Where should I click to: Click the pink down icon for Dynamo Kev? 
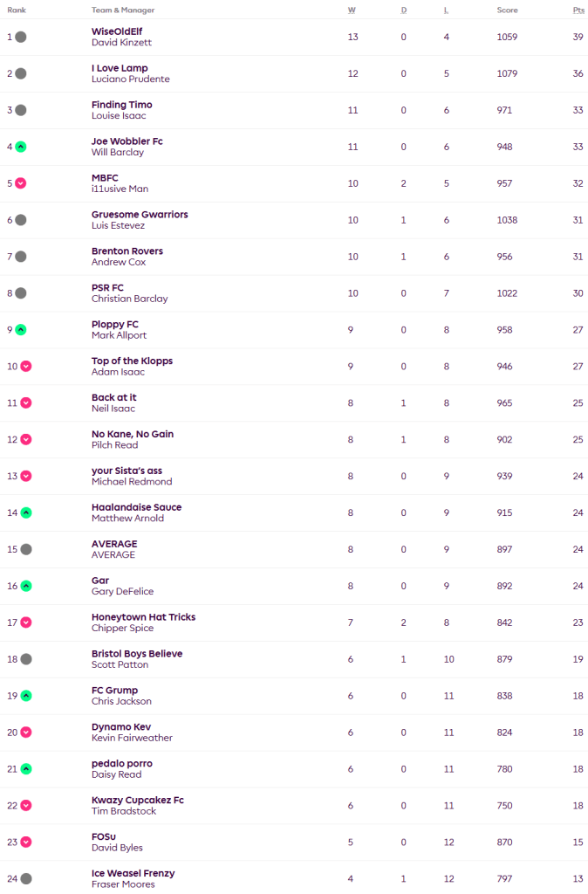(x=26, y=732)
